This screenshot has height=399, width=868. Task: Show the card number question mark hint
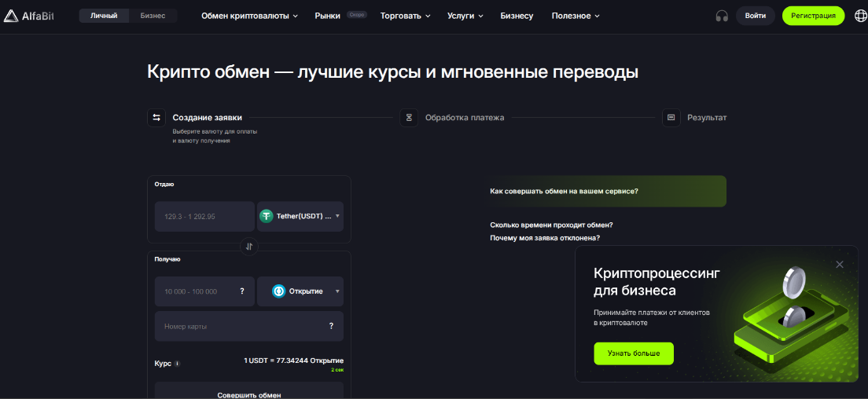(331, 326)
